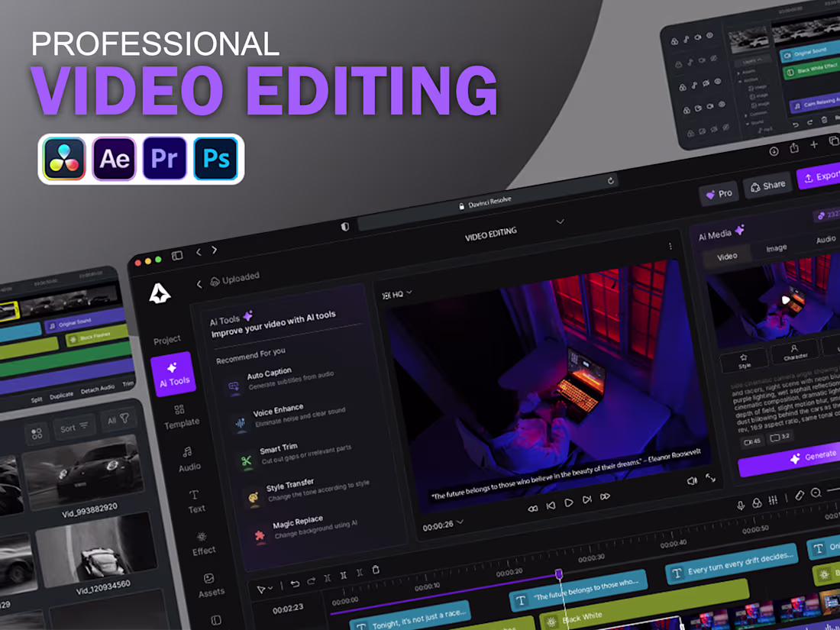The image size is (840, 630).
Task: Switch to Audio tab in Ai Media
Action: pyautogui.click(x=825, y=240)
